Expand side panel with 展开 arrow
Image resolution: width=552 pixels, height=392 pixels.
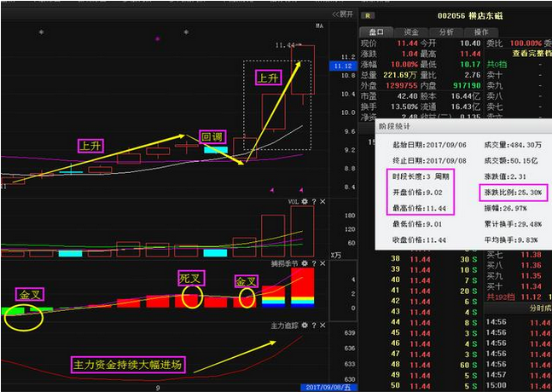point(343,14)
